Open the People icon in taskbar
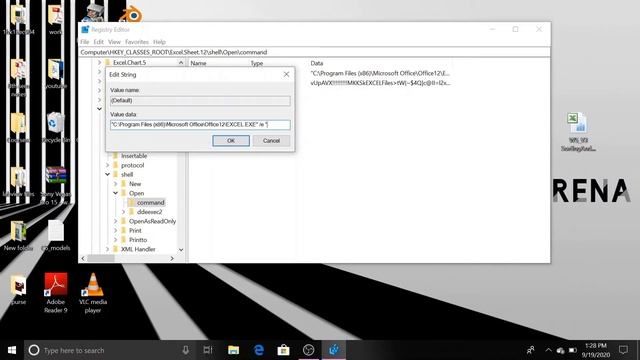The height and width of the screenshot is (360, 640). coord(531,350)
